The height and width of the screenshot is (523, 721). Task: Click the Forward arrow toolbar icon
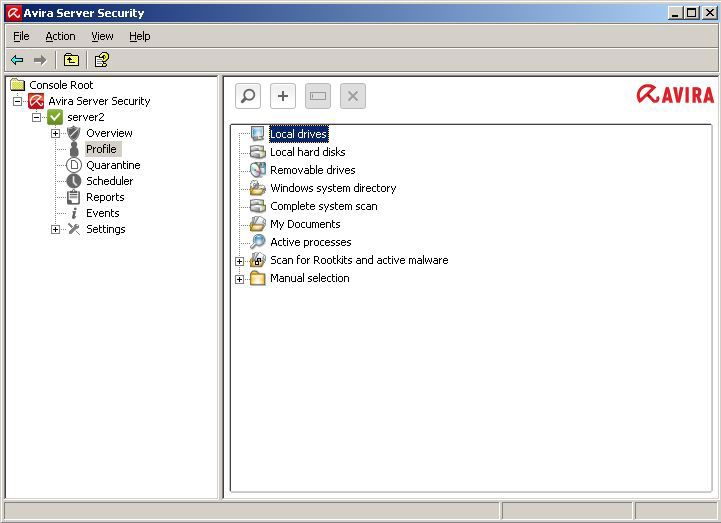[40, 60]
